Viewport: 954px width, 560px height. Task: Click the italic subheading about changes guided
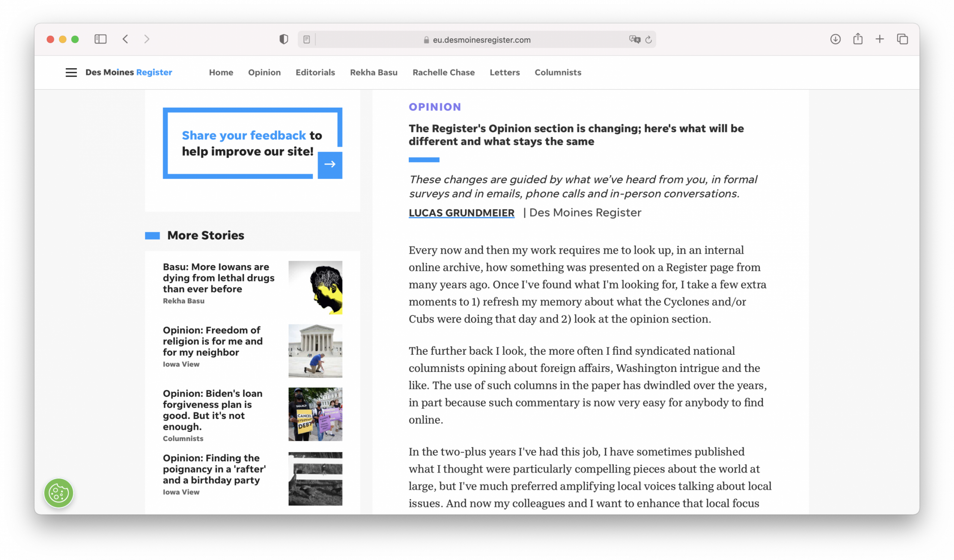[583, 186]
